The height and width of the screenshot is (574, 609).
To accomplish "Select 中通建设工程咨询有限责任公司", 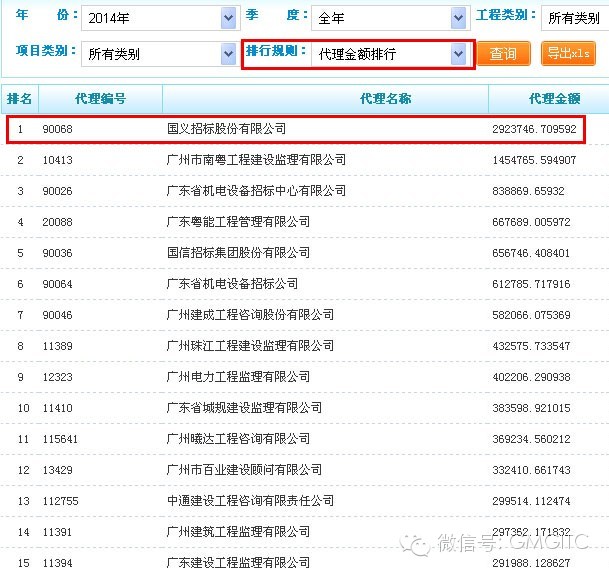I will pos(251,501).
